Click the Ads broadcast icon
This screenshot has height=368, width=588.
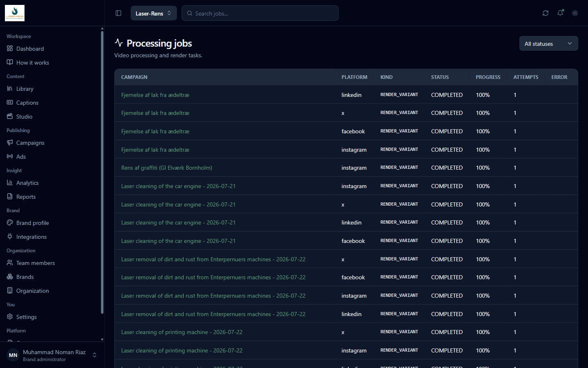coord(10,157)
